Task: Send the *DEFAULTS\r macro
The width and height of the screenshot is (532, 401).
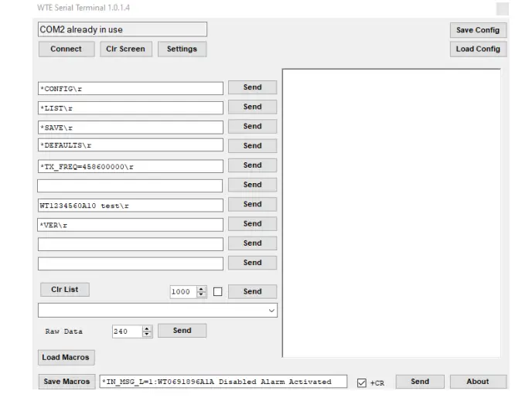Action: [x=252, y=146]
